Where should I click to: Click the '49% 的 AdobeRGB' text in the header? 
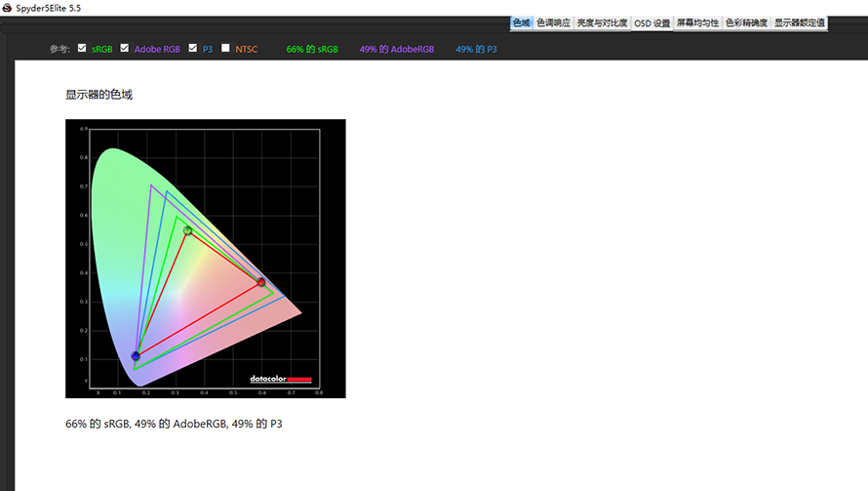[x=396, y=50]
